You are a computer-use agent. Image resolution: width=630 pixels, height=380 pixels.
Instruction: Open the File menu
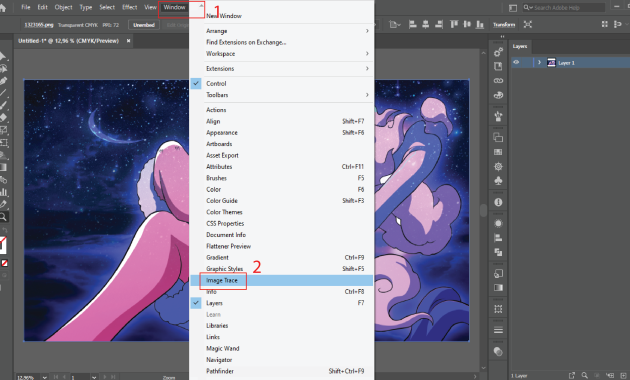(26, 7)
